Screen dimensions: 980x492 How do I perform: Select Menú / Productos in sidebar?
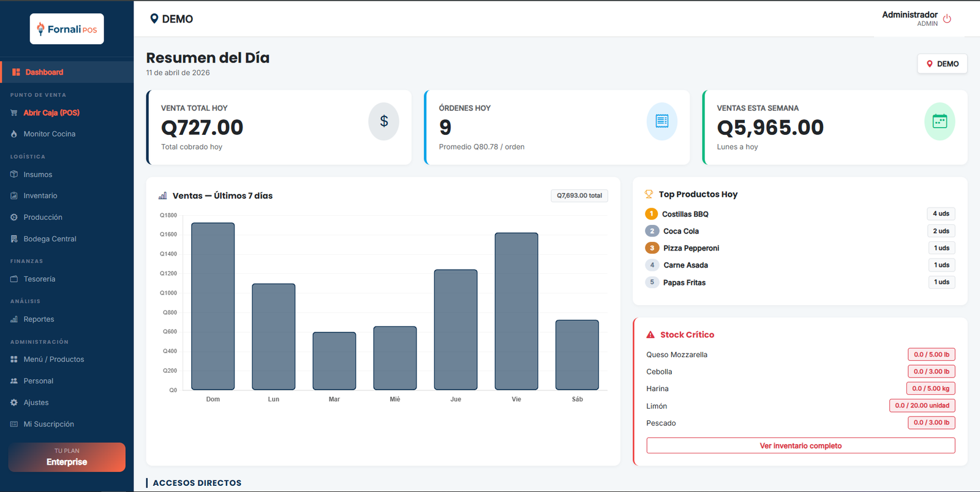coord(54,360)
